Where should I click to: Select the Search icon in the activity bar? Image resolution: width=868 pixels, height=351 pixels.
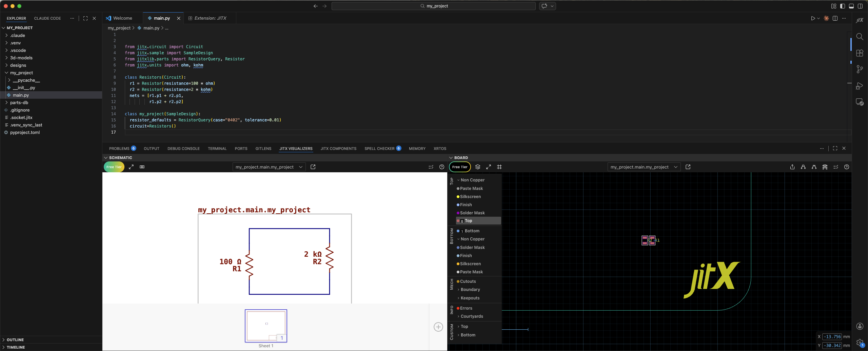click(860, 37)
